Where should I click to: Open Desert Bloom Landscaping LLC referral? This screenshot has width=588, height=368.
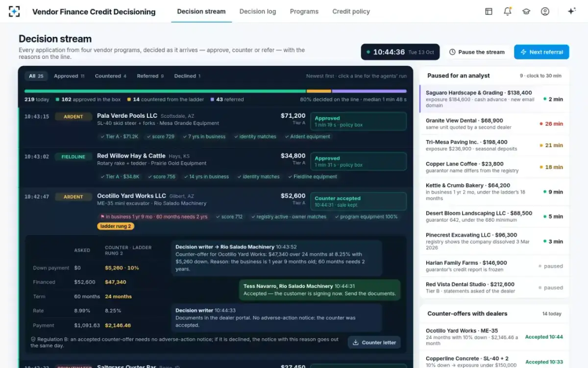pyautogui.click(x=494, y=216)
